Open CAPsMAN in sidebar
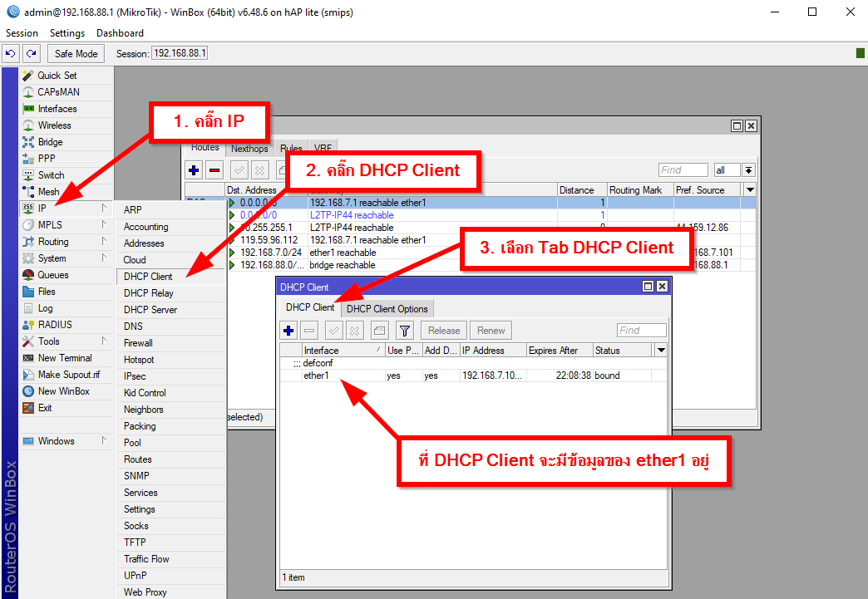The image size is (868, 599). tap(66, 92)
